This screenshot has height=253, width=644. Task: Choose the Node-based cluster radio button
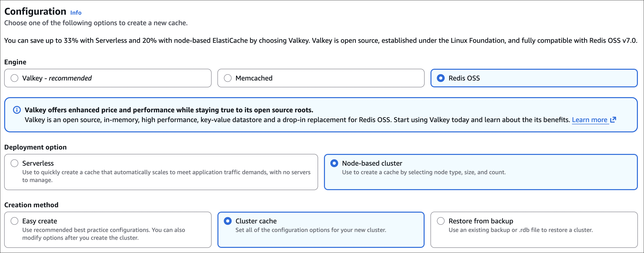(x=334, y=163)
